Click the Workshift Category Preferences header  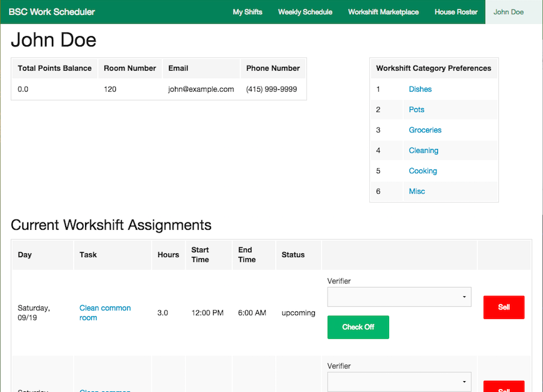pyautogui.click(x=434, y=68)
